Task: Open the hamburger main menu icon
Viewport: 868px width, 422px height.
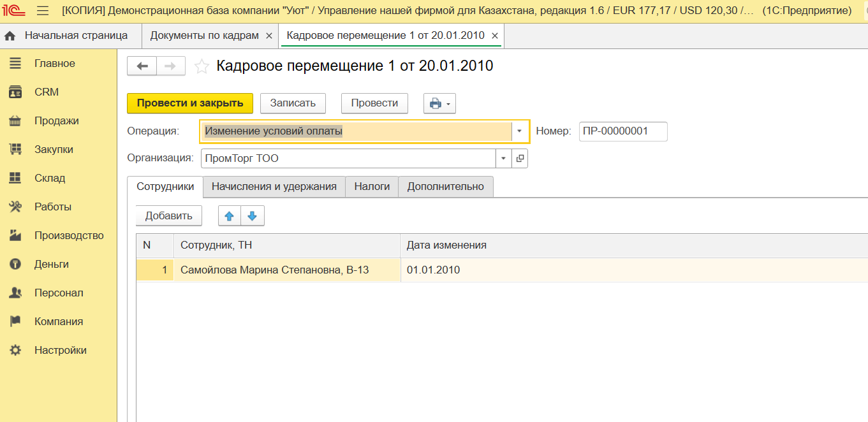Action: 43,11
